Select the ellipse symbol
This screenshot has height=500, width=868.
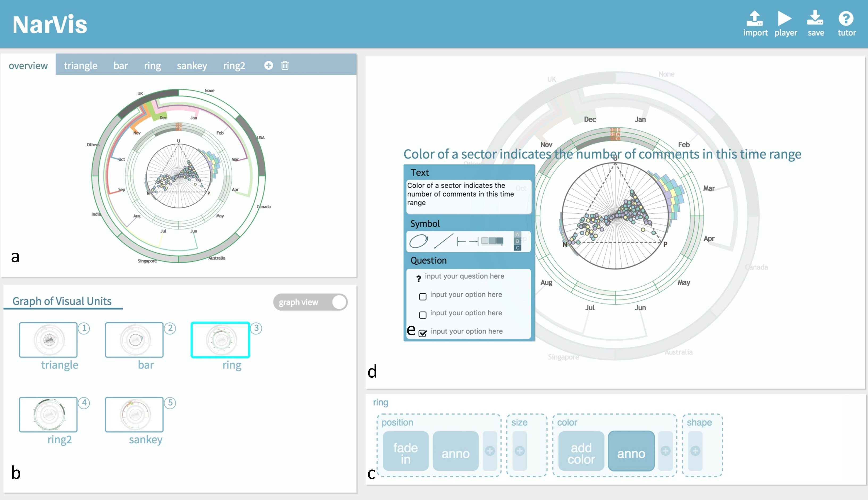pyautogui.click(x=419, y=241)
